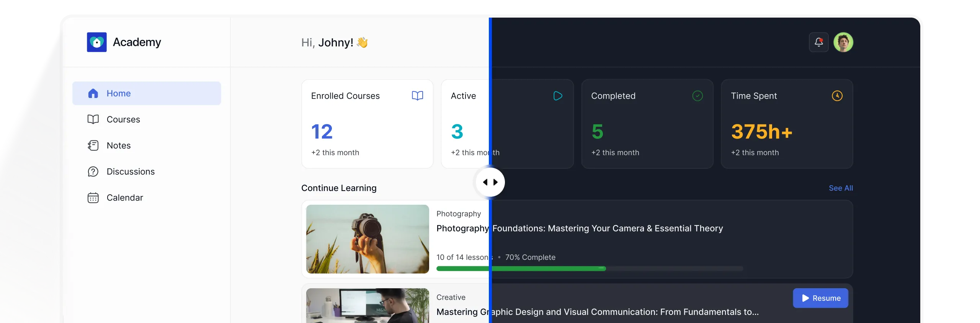
Task: Click the Home house icon
Action: tap(93, 93)
